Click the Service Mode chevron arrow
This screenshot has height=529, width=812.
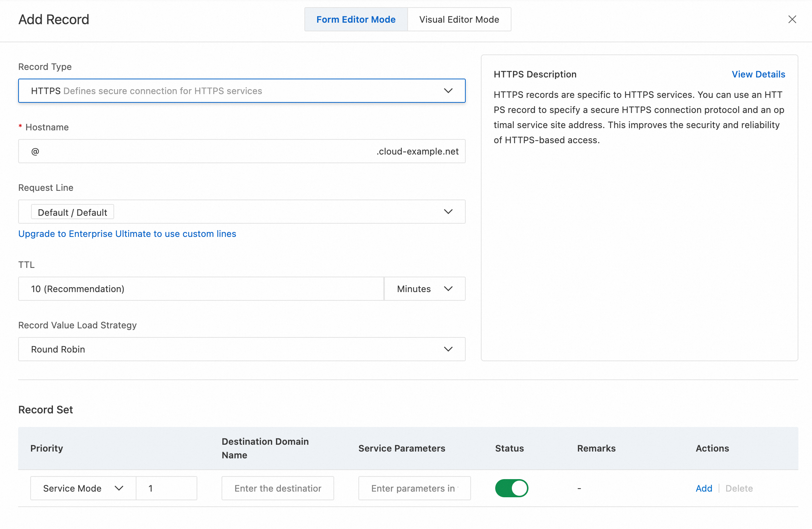click(119, 488)
